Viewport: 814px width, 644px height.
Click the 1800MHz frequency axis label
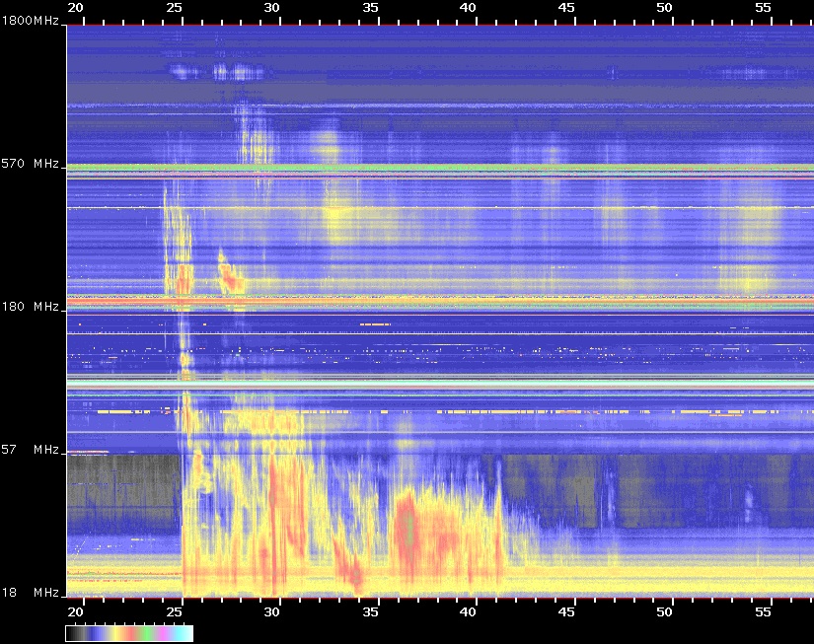31,22
